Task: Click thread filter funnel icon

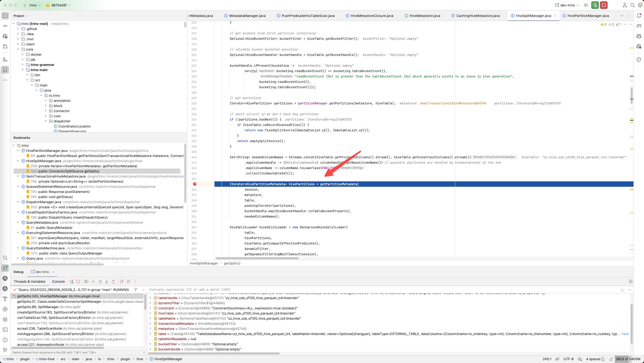Action: point(136,290)
